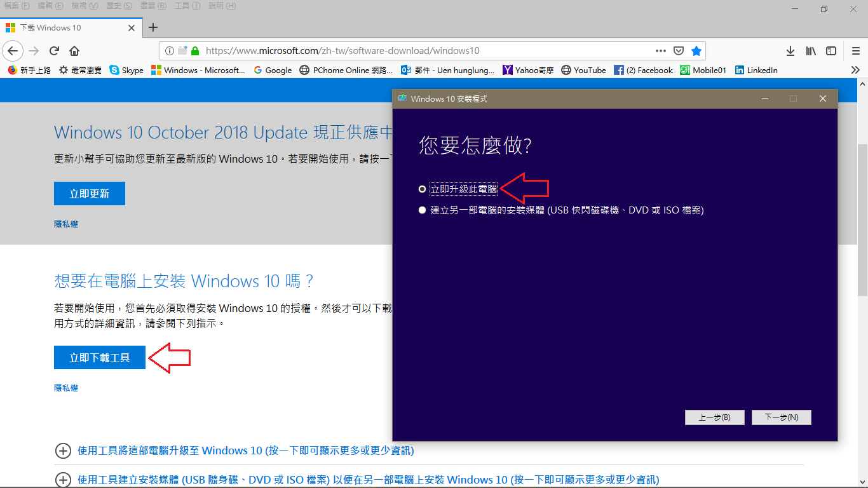Open 隱私權 link under 立即更新

click(x=66, y=224)
